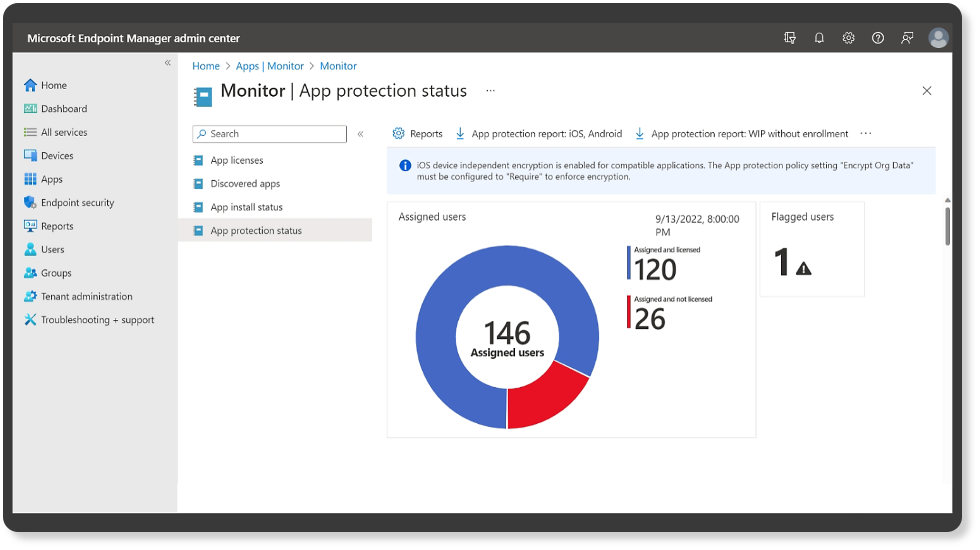Open the settings gear in header
980x550 pixels.
pos(848,38)
